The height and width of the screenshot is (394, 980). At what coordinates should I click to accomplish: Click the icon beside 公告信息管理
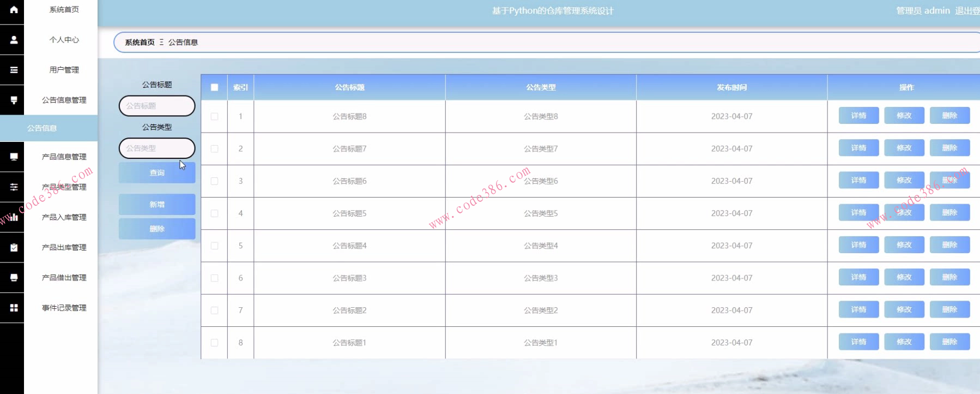tap(14, 100)
